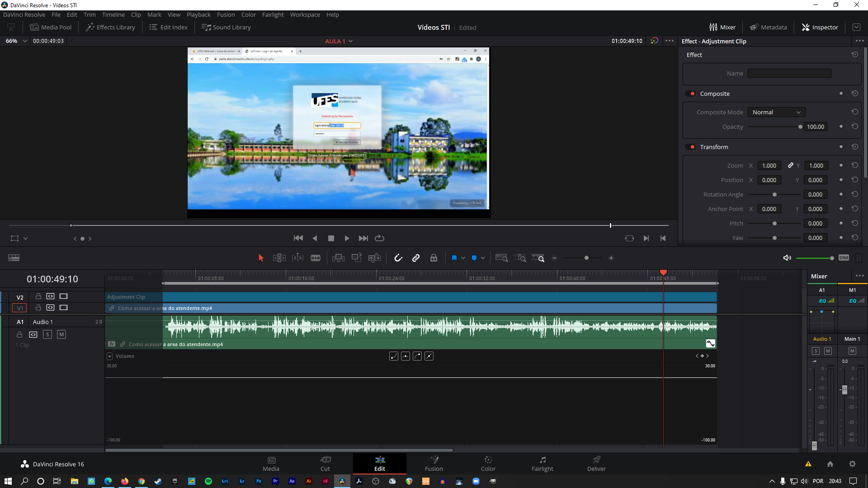This screenshot has width=868, height=488.
Task: Click Opacity slider in Inspector
Action: coord(775,127)
